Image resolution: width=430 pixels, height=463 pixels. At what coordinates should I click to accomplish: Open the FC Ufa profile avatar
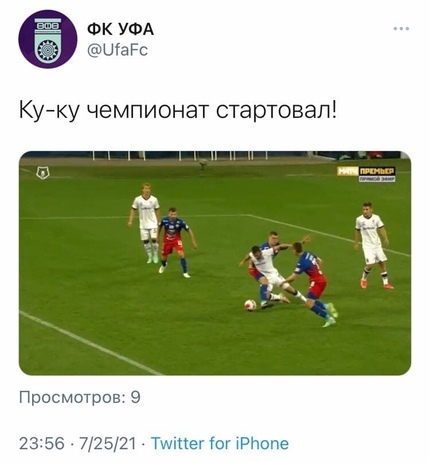(48, 39)
